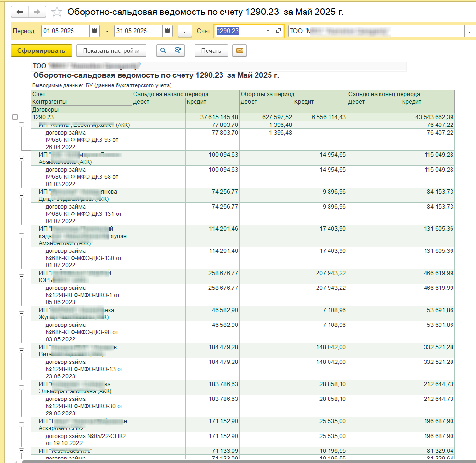The image size is (476, 463).
Task: Select total opening credit 37 615 145,48
Action: click(x=212, y=117)
